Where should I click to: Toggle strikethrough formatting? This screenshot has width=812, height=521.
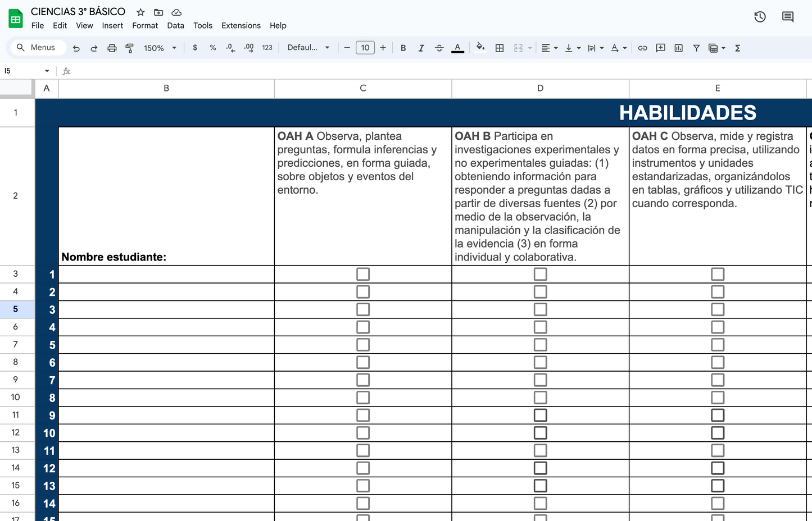coord(439,48)
